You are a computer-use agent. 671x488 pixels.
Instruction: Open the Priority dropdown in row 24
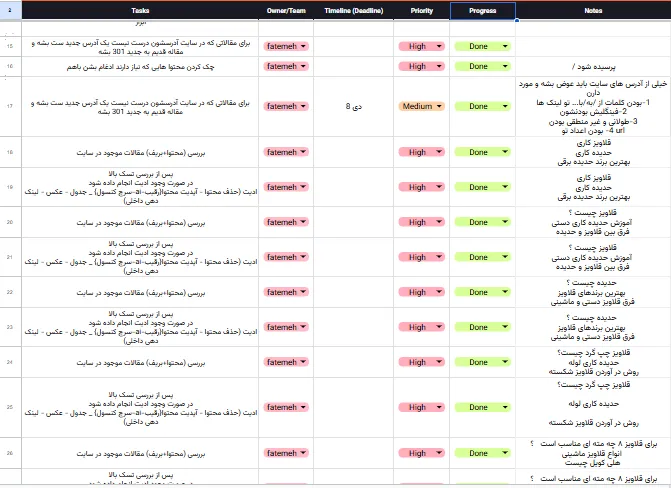(422, 362)
